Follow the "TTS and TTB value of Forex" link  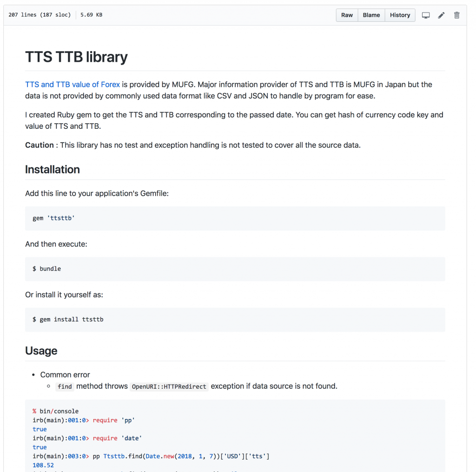coord(72,84)
